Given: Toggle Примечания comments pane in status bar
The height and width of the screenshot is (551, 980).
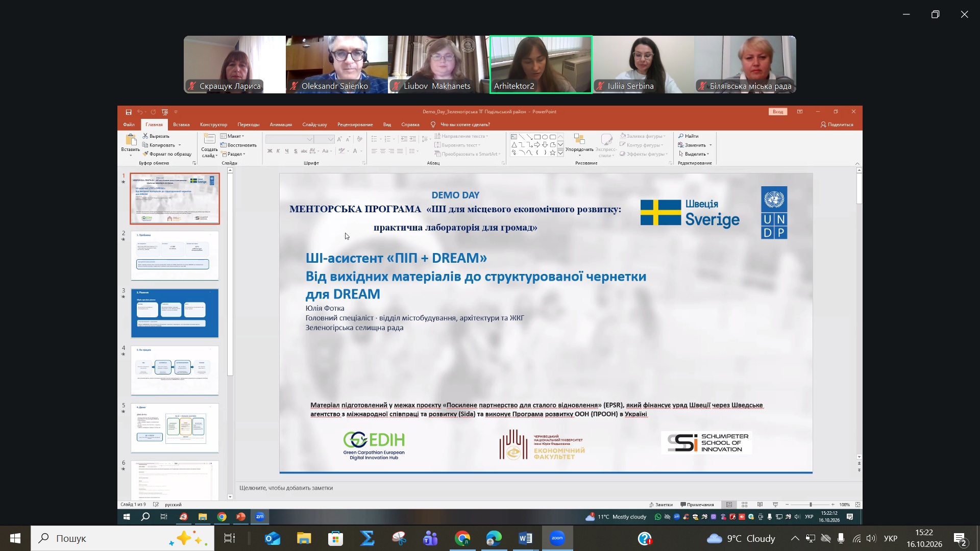Looking at the screenshot, I should tap(697, 505).
